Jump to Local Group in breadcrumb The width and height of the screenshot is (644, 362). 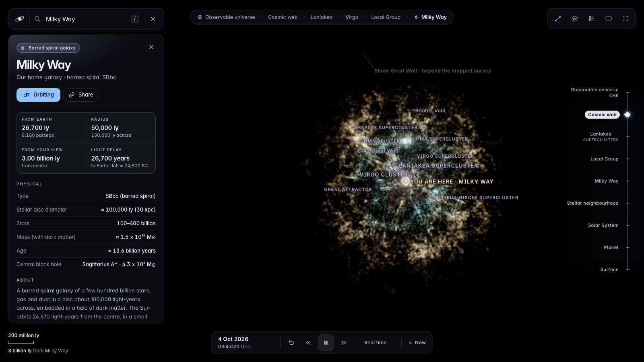[386, 17]
